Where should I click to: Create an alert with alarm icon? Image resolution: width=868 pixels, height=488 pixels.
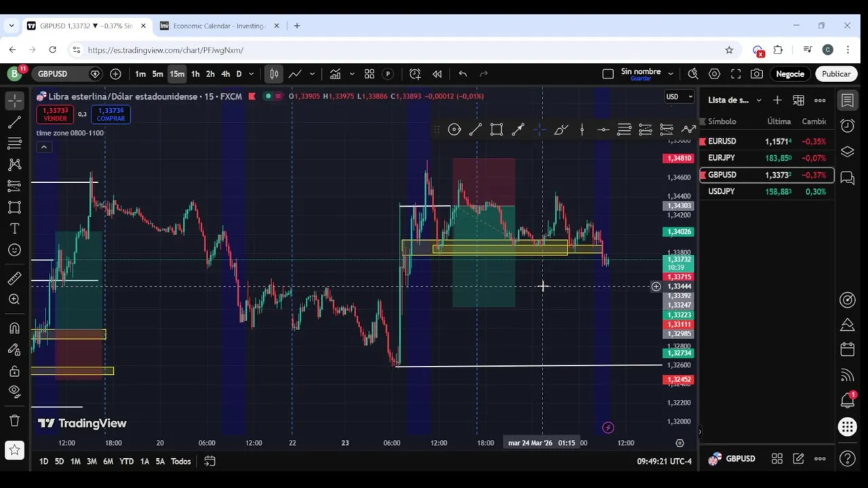415,74
